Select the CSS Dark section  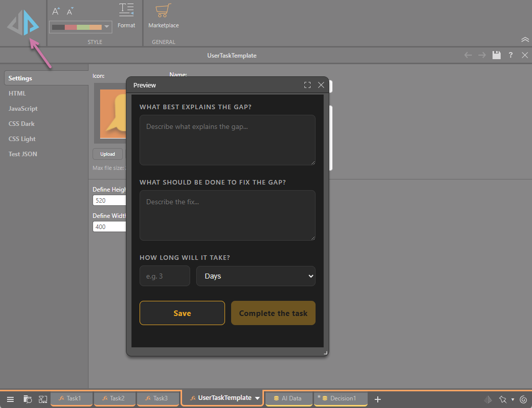click(x=22, y=124)
